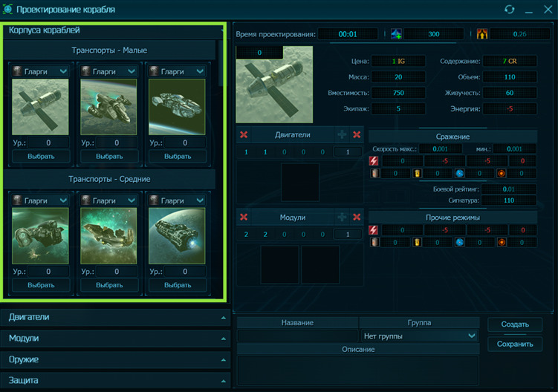Click the green plus icon in Модули header
This screenshot has height=392, width=558.
click(x=342, y=217)
